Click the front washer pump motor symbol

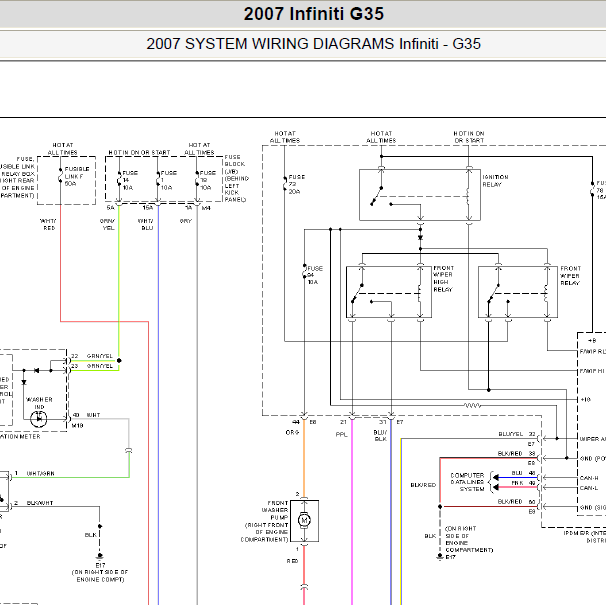point(304,520)
